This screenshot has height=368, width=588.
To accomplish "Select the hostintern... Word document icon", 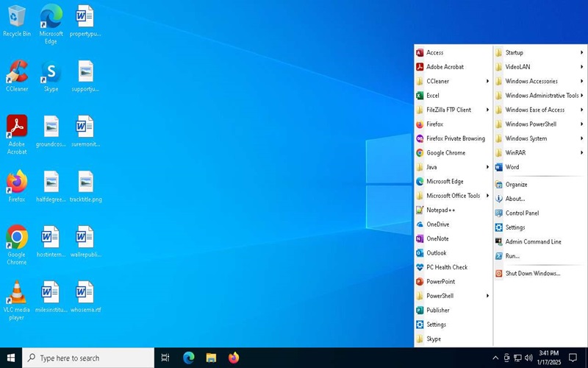I will click(51, 242).
